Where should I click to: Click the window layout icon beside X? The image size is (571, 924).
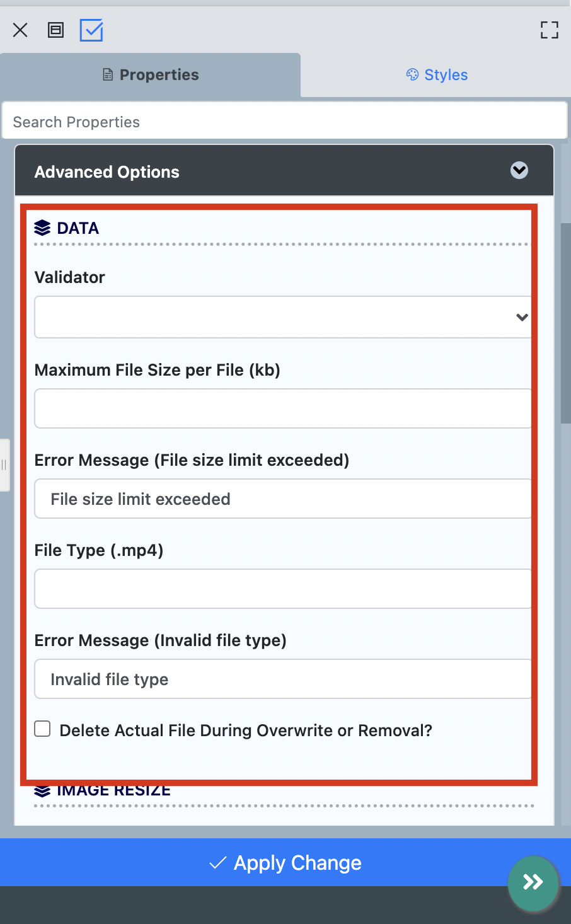tap(56, 30)
